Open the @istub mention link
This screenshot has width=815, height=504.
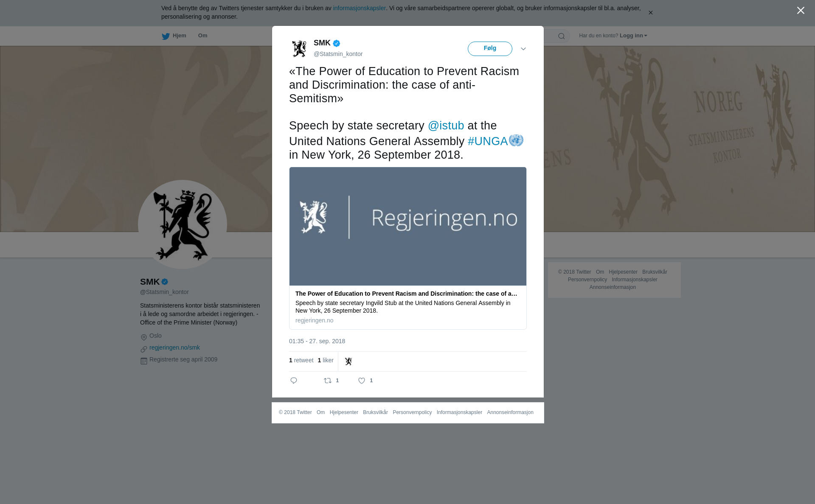coord(446,126)
